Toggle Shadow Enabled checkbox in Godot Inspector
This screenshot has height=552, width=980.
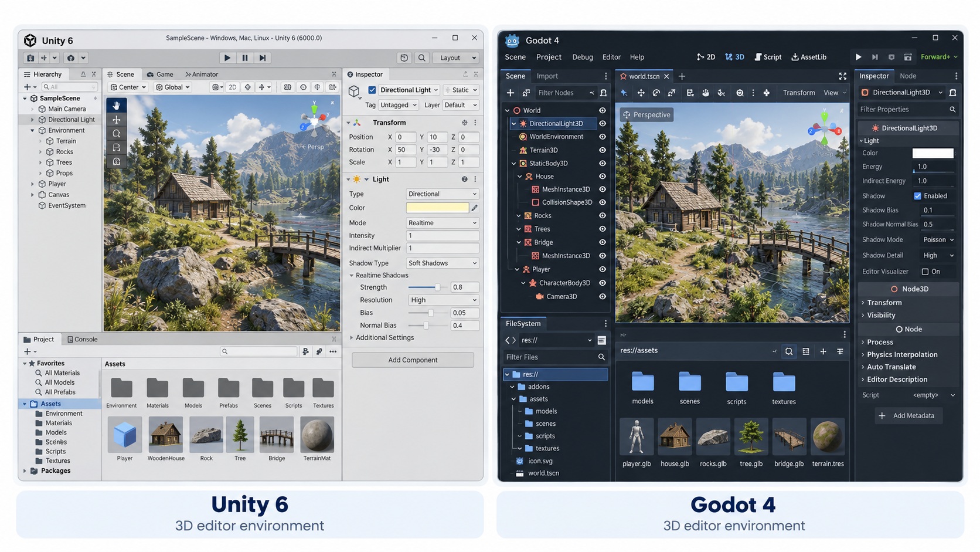(917, 196)
